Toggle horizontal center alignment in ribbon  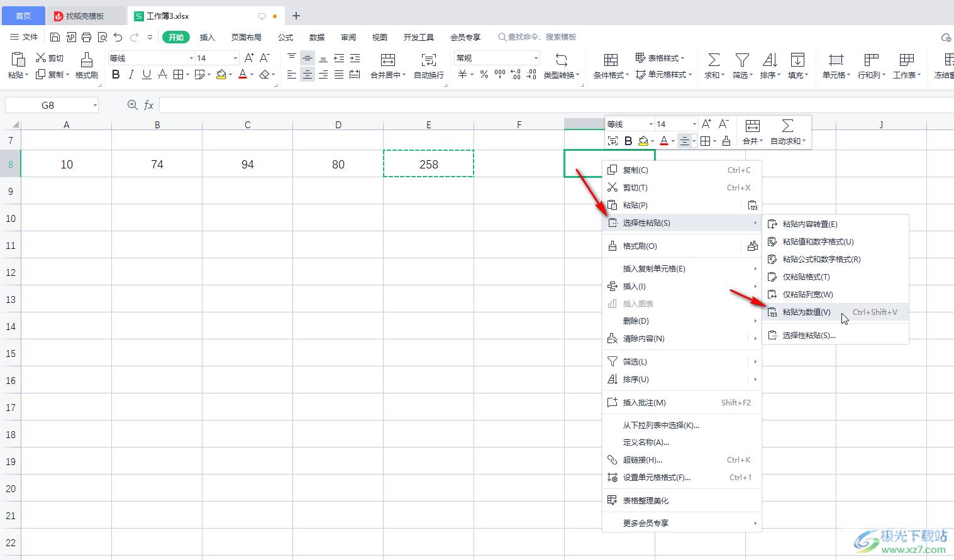307,75
